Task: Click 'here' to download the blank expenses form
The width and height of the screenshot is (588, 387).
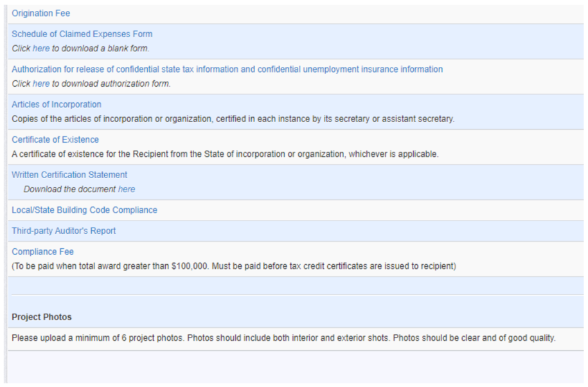Action: [40, 48]
